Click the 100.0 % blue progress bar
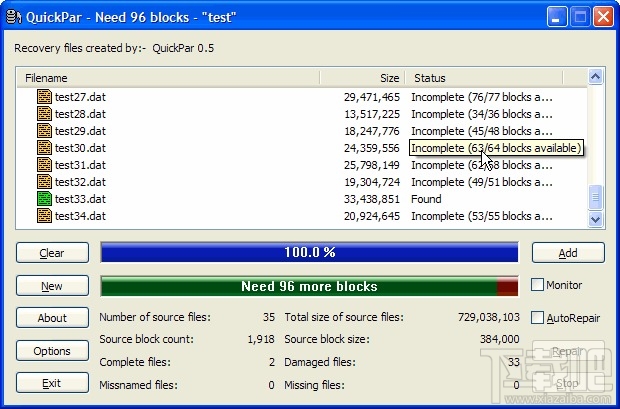This screenshot has height=409, width=620. [x=309, y=252]
